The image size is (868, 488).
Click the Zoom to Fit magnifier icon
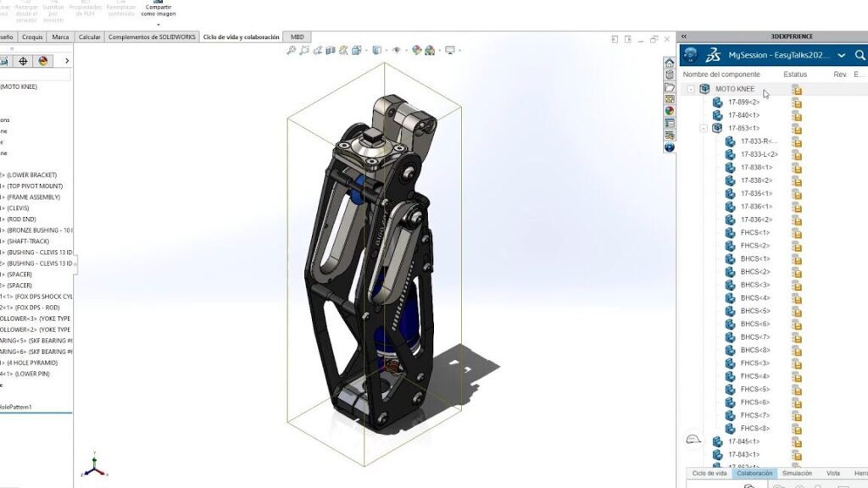click(292, 50)
